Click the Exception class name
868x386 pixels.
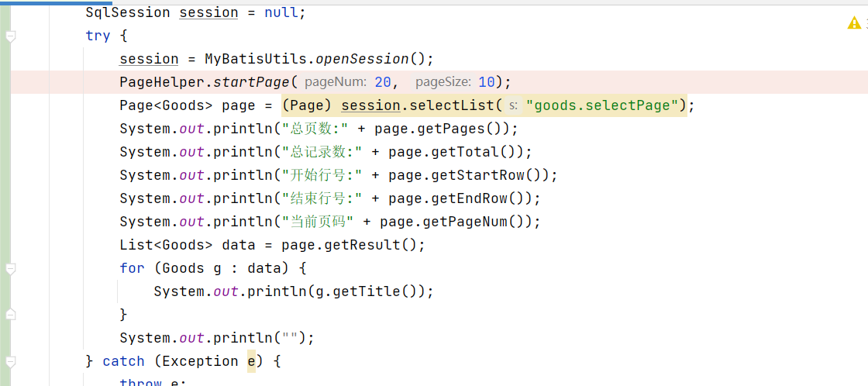pyautogui.click(x=201, y=362)
